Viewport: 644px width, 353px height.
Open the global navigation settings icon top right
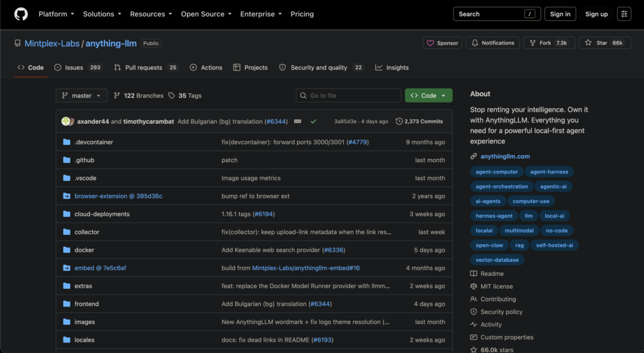(624, 14)
